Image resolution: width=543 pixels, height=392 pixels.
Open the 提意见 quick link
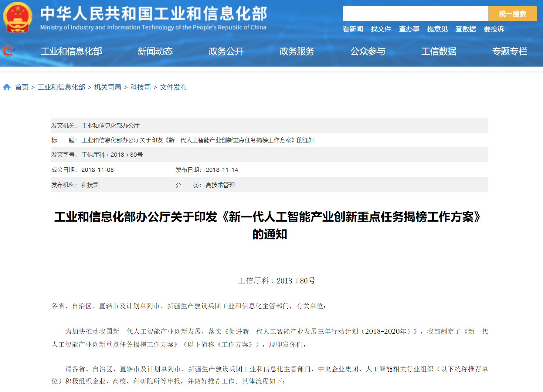pos(437,29)
